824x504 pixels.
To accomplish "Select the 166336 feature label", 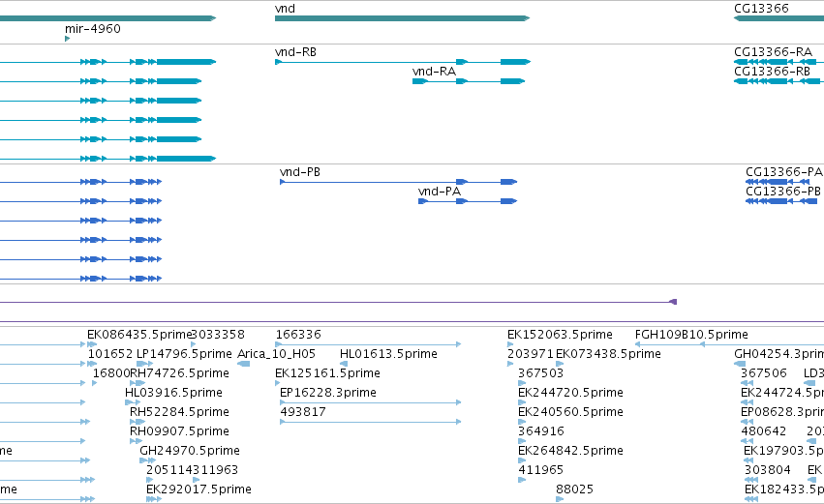I will point(298,335).
